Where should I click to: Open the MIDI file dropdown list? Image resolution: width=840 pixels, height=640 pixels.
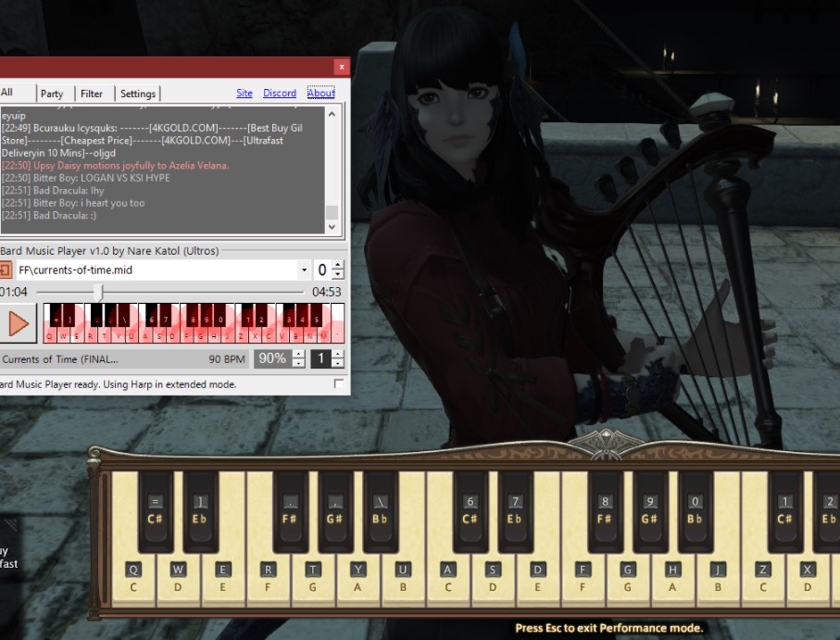[304, 270]
